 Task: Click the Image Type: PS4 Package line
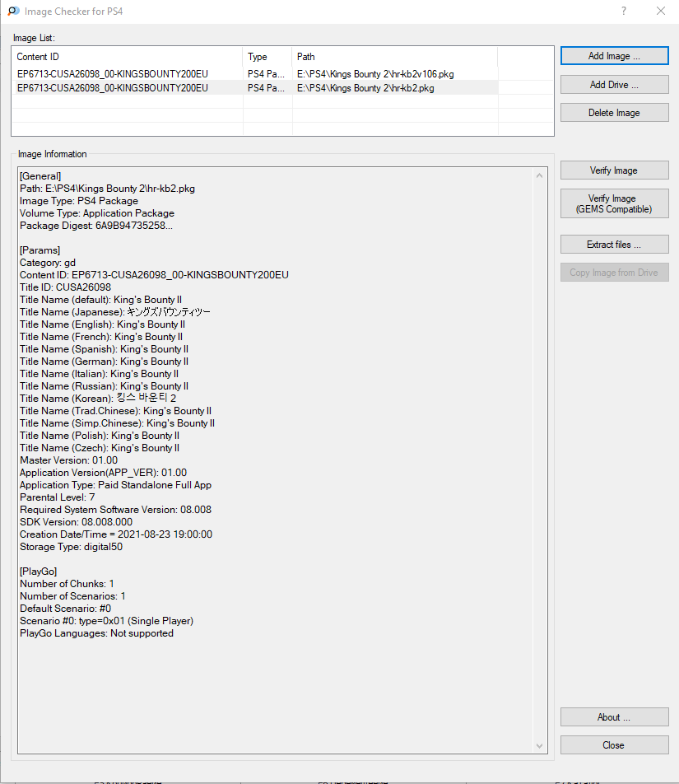tap(79, 201)
